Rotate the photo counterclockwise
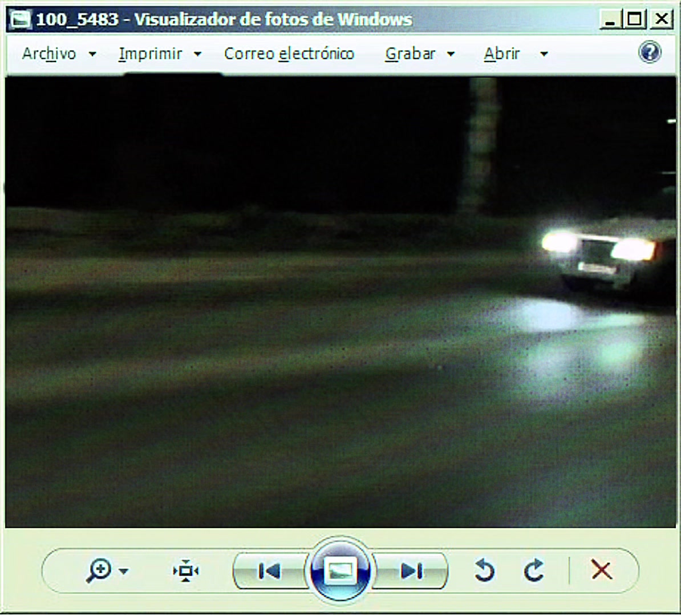This screenshot has width=681, height=616. point(484,570)
